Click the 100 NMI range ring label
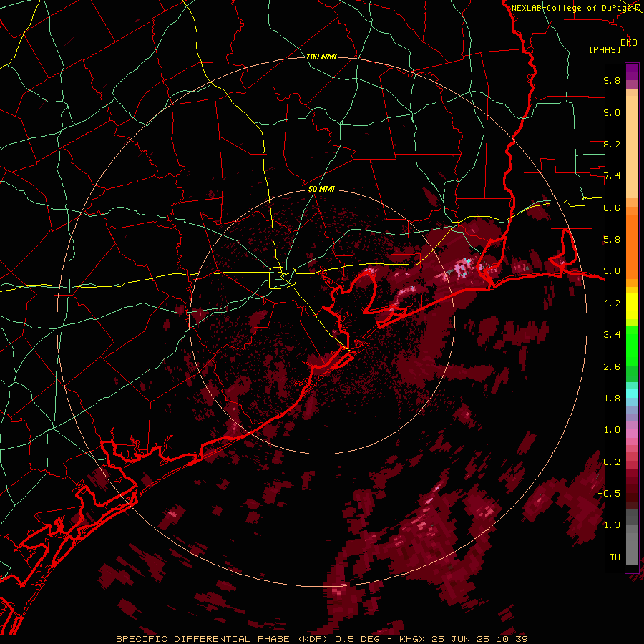 coord(321,57)
